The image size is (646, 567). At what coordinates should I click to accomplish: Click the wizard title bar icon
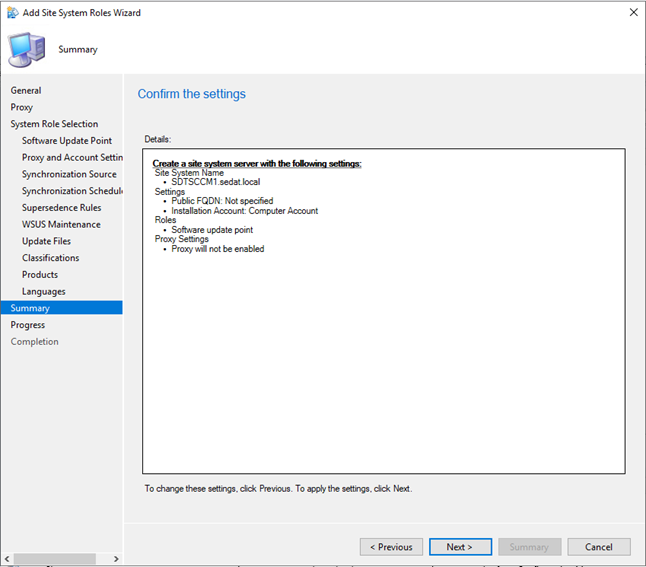pos(12,13)
